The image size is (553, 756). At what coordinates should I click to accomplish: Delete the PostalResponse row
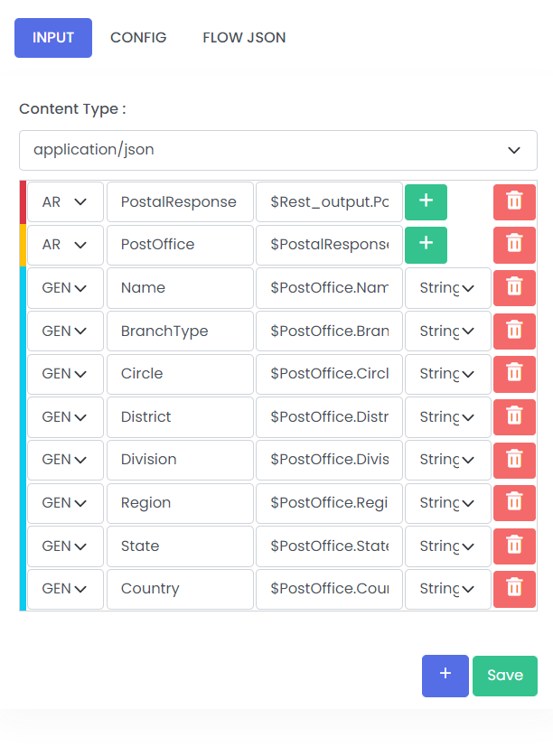(514, 201)
